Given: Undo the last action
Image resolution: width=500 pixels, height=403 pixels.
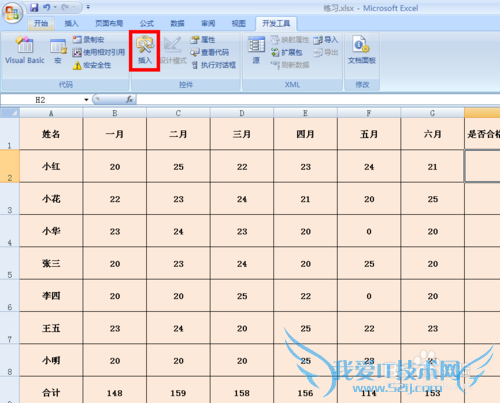Looking at the screenshot, I should 47,7.
